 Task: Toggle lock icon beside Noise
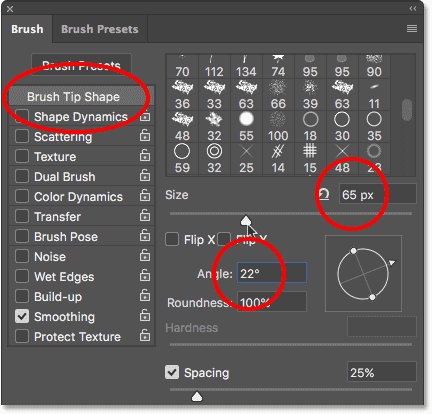tap(145, 256)
